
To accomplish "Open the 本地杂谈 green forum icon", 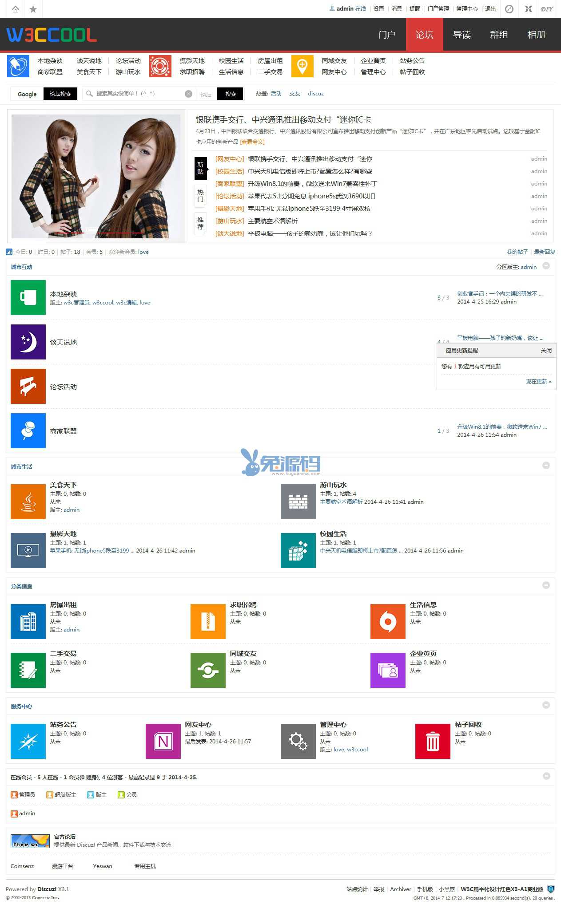I will [28, 297].
